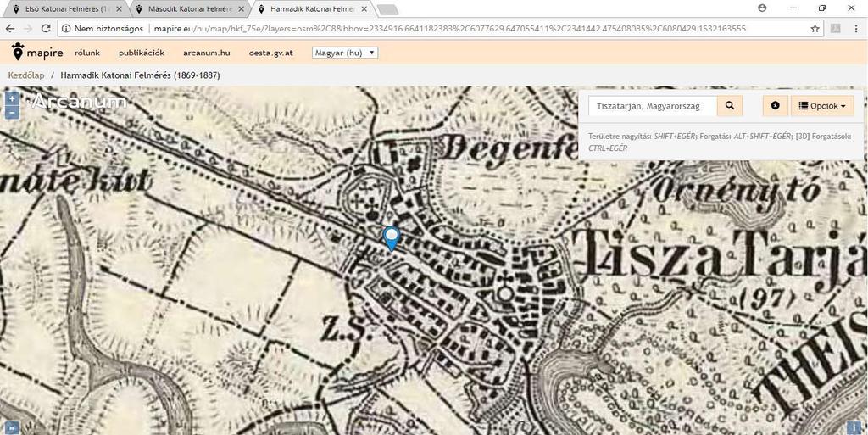The height and width of the screenshot is (435, 868).
Task: Select the Harmadik Katonai Felmérés tab
Action: tap(313, 8)
